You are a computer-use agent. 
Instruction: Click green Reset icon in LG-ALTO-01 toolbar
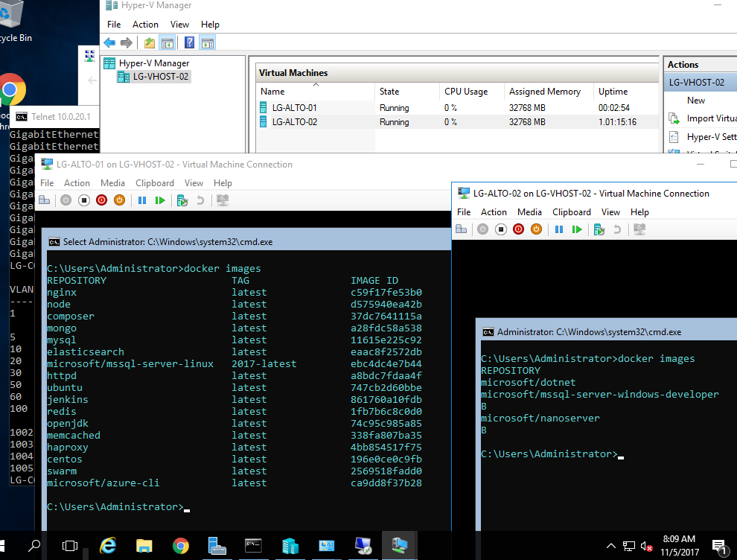[160, 200]
